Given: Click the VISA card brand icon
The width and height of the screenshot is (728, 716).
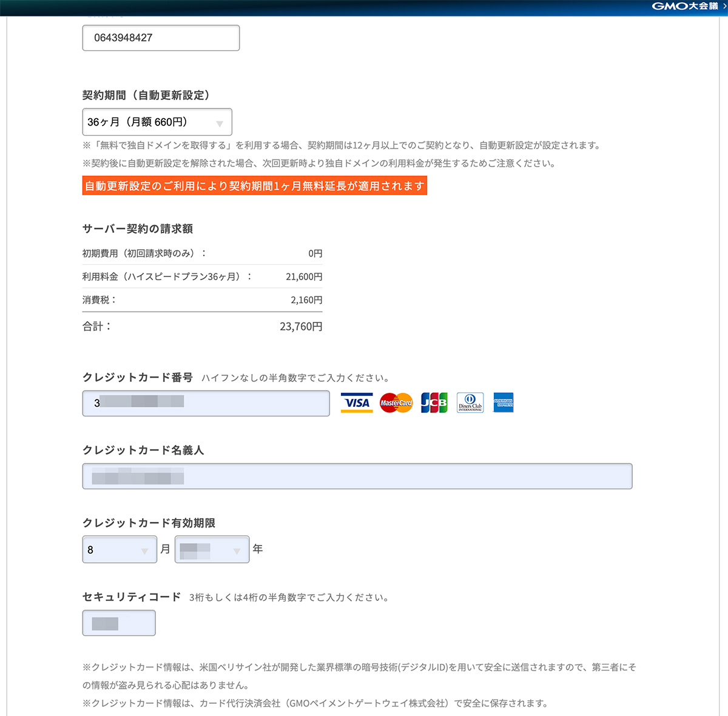Looking at the screenshot, I should (x=356, y=402).
